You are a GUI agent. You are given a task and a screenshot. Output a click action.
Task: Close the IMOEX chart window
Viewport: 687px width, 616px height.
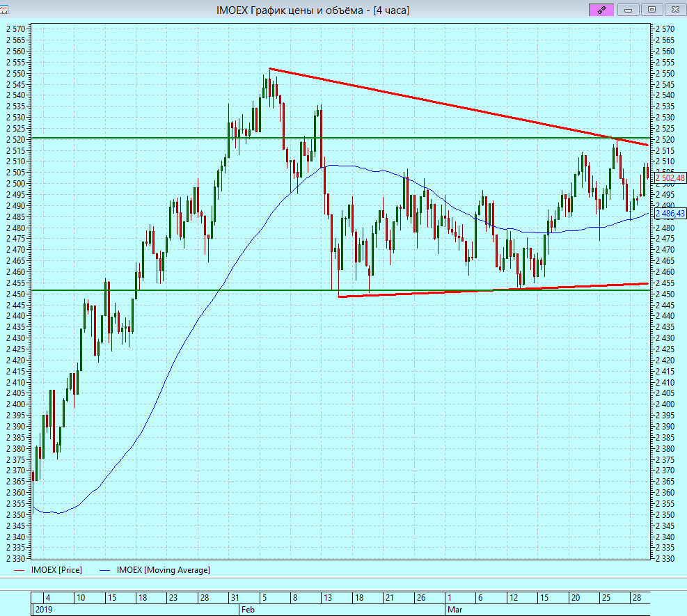[x=676, y=10]
